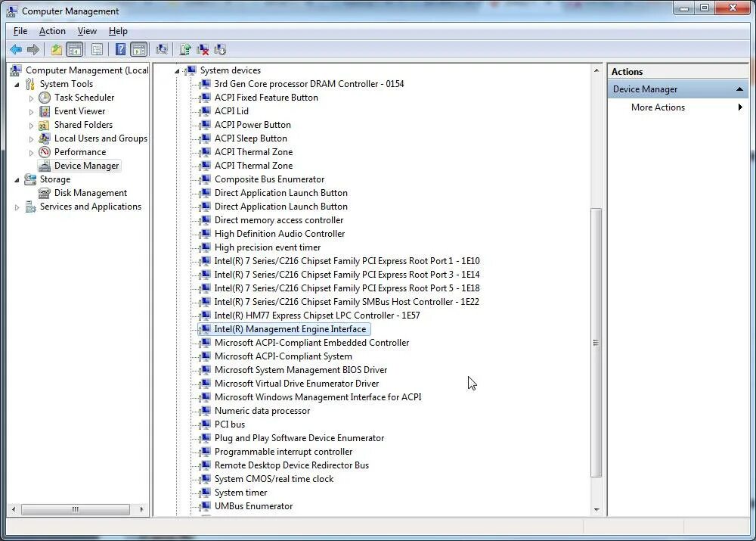The width and height of the screenshot is (756, 541).
Task: Click the ACPI Sleep Button device icon
Action: [x=206, y=138]
